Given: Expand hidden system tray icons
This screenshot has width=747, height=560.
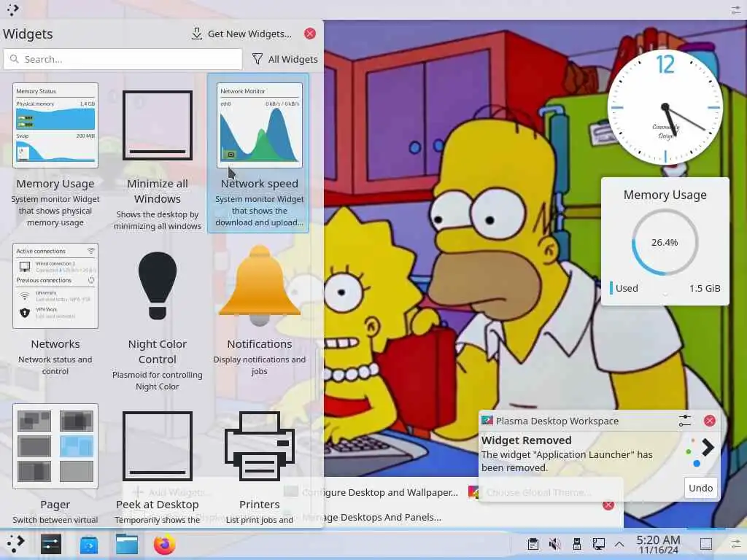Looking at the screenshot, I should 619,544.
